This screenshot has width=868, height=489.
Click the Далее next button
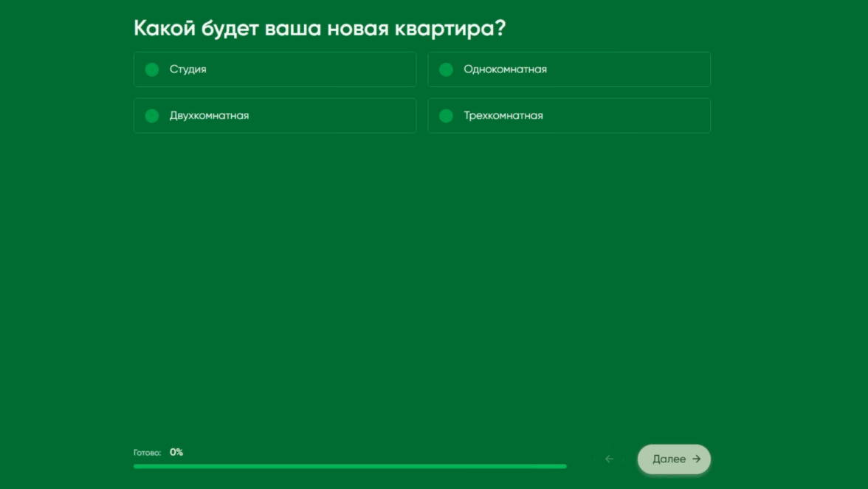(674, 459)
